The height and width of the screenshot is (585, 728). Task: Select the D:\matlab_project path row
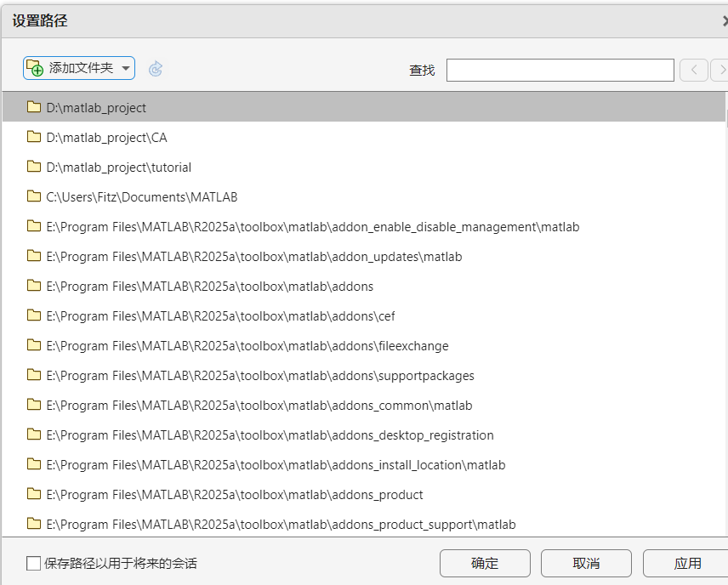point(364,107)
